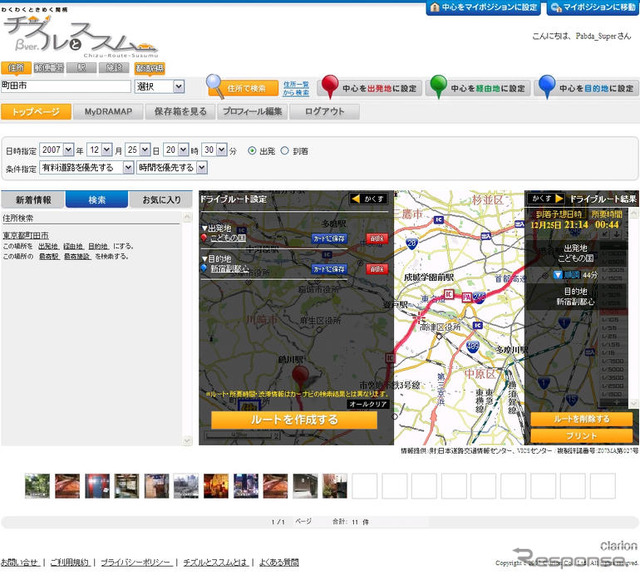Click red 削除 next to こどもの国
640x580 pixels.
[x=377, y=238]
